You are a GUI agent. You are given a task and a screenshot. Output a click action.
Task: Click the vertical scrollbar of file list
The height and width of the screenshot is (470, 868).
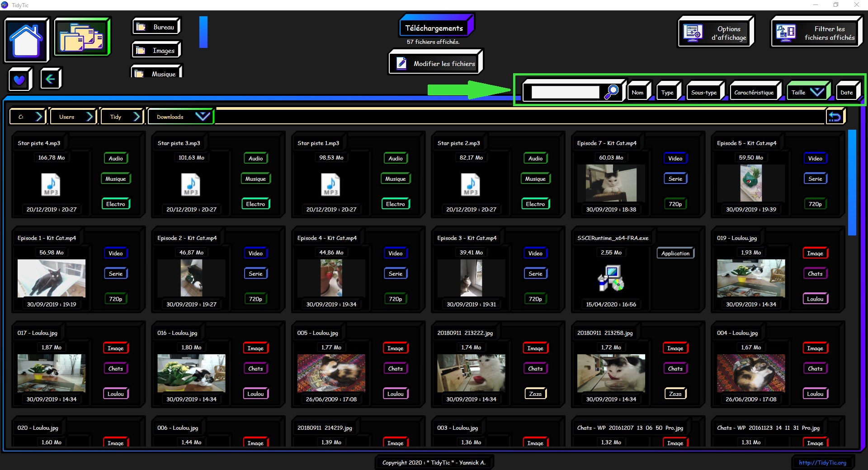tap(852, 182)
